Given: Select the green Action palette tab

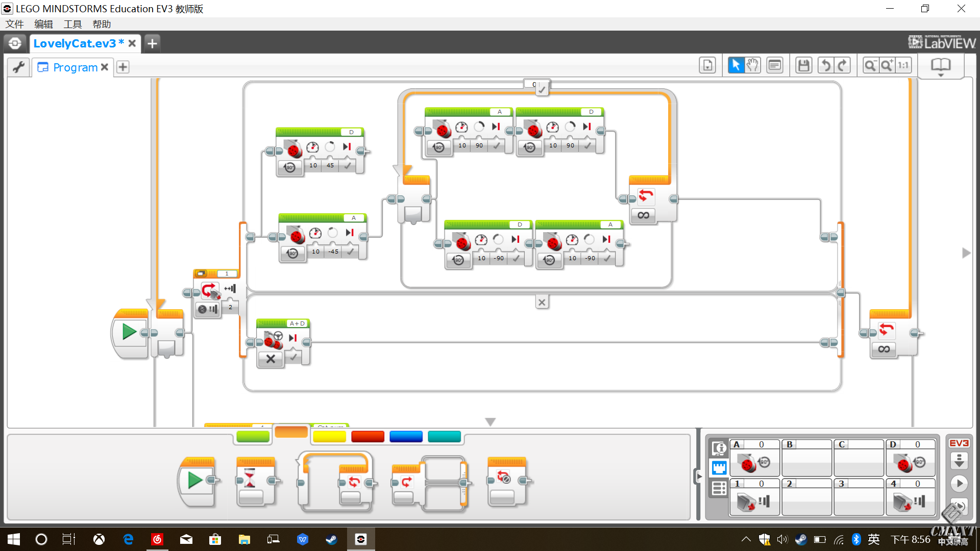Looking at the screenshot, I should tap(253, 436).
